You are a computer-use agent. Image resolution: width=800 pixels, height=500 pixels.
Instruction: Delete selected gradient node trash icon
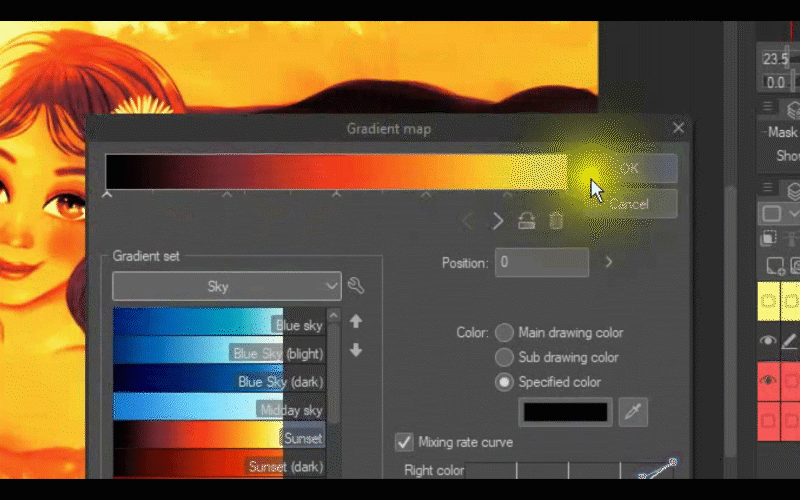tap(556, 221)
